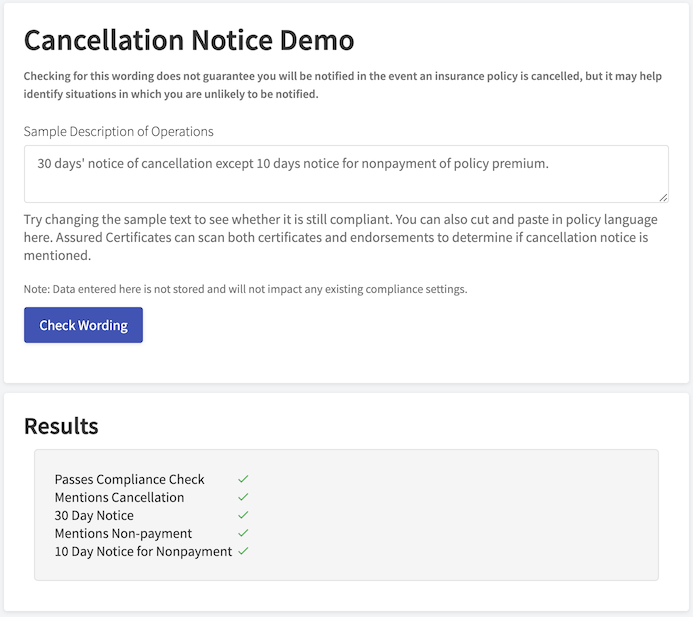Click the 10 Day Notice for Nonpayment text
This screenshot has width=693, height=617.
point(143,552)
